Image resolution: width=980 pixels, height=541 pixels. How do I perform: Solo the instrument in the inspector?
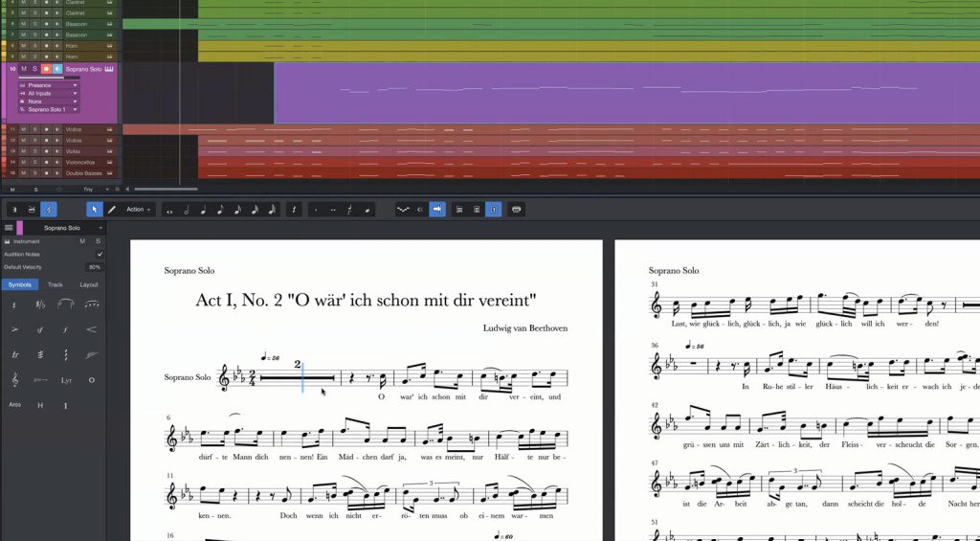[x=98, y=241]
